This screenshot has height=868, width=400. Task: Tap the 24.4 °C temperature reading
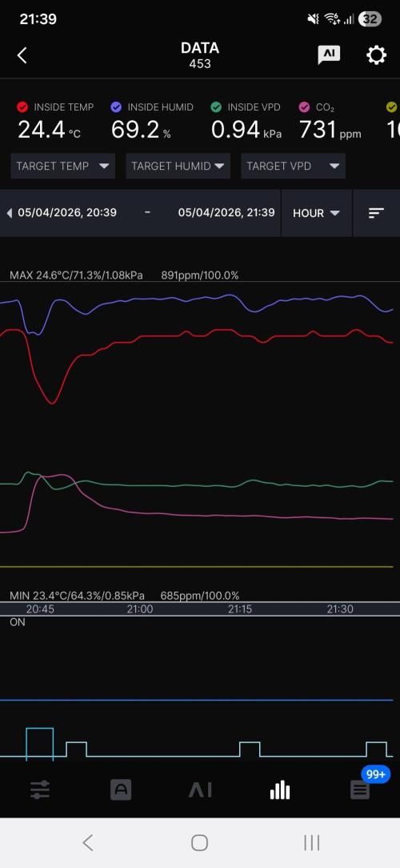point(49,130)
